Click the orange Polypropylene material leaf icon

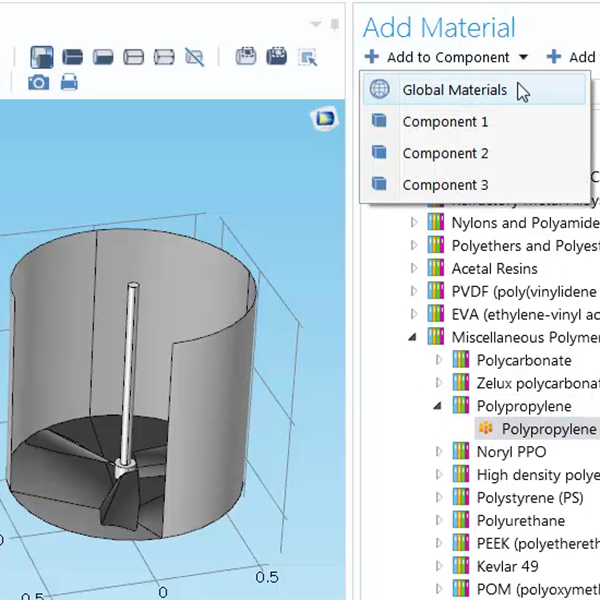pos(486,429)
